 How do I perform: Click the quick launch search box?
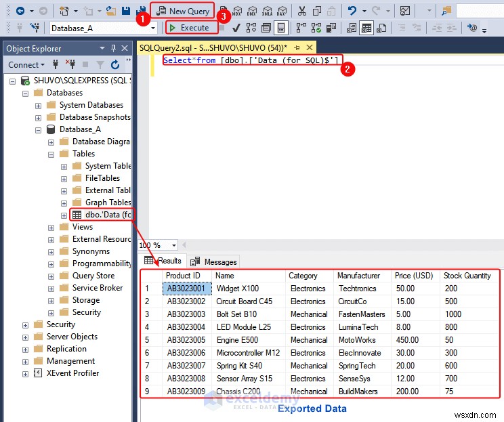coord(480,12)
